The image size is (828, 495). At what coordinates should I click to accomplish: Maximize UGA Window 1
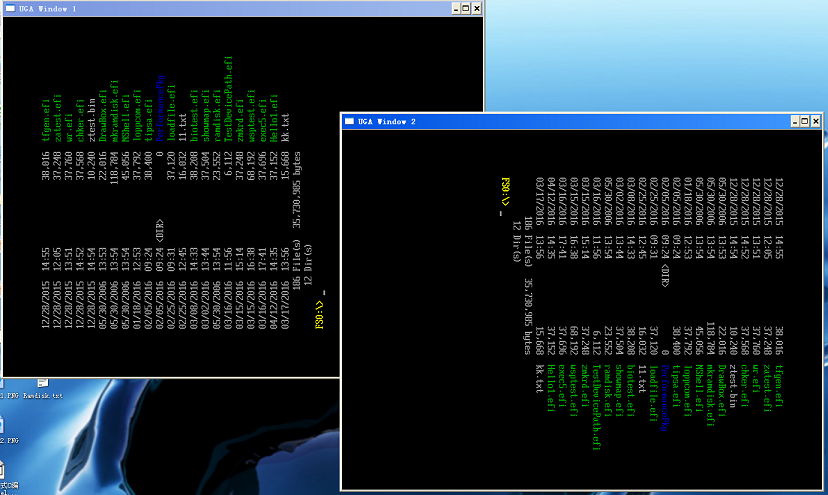(466, 8)
